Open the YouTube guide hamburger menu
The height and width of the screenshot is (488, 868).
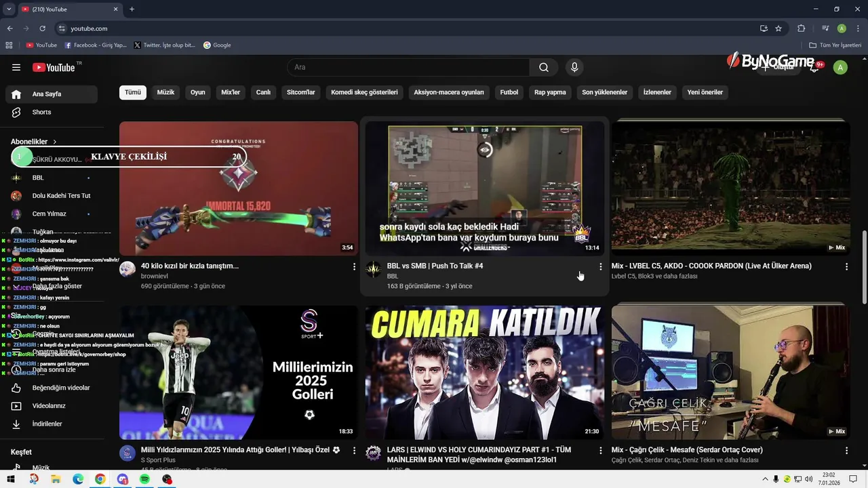[16, 67]
